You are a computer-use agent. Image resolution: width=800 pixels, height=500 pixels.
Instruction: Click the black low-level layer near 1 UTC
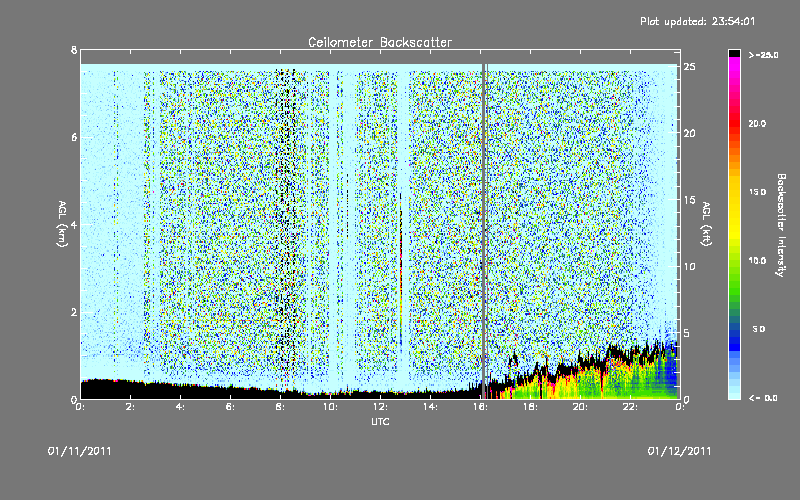[106, 389]
